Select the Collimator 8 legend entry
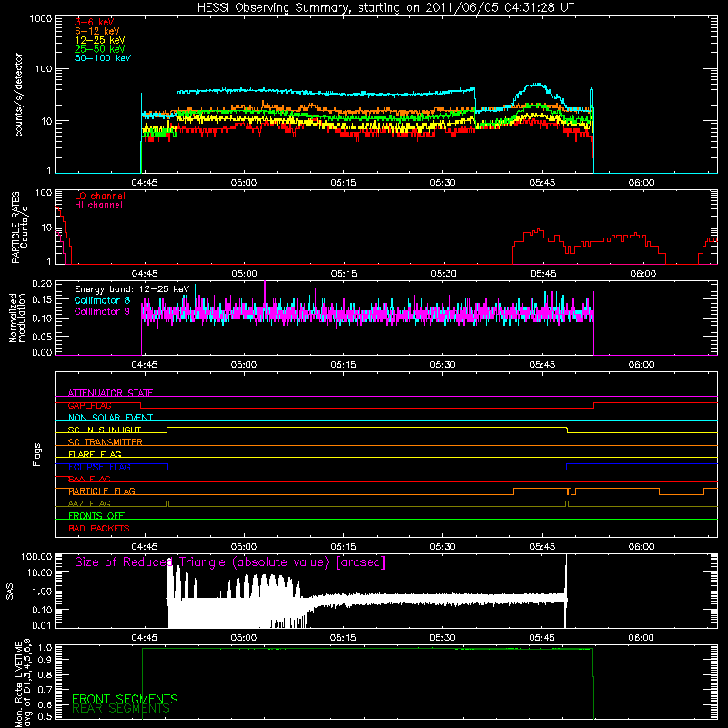This screenshot has width=728, height=728. point(102,300)
